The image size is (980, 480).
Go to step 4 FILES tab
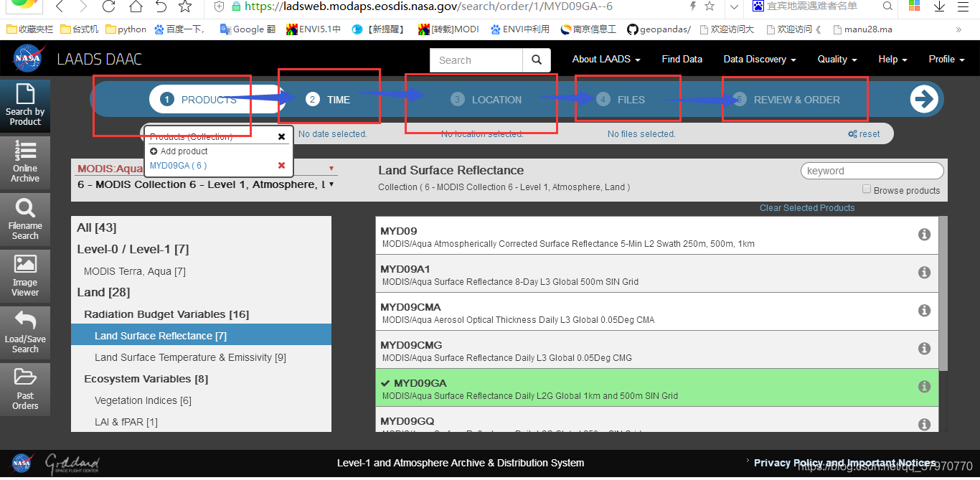[x=621, y=100]
